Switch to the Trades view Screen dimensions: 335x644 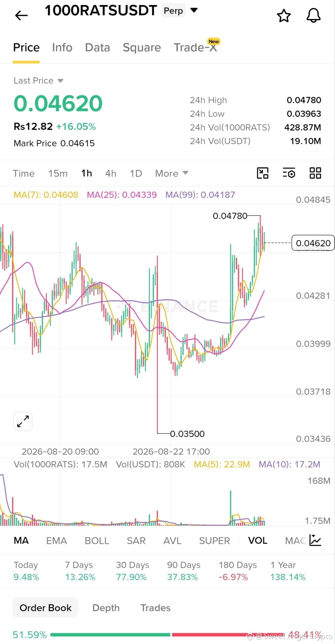tap(155, 608)
